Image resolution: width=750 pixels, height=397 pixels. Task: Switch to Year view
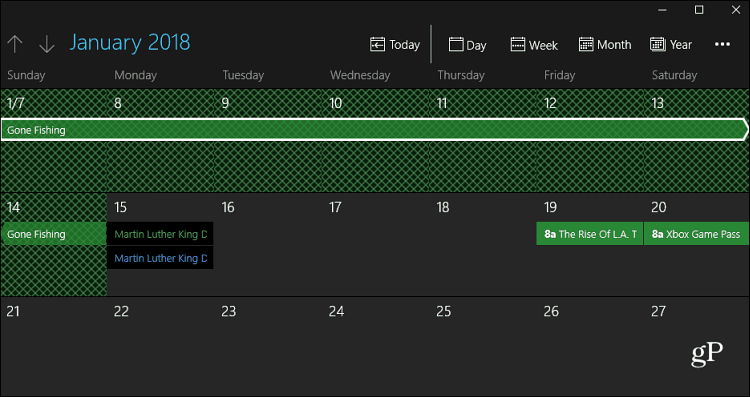click(671, 45)
